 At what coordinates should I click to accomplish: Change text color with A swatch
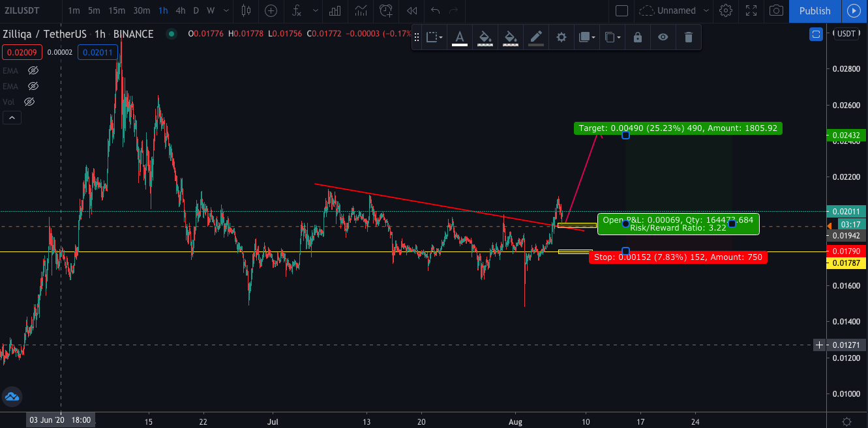point(460,37)
